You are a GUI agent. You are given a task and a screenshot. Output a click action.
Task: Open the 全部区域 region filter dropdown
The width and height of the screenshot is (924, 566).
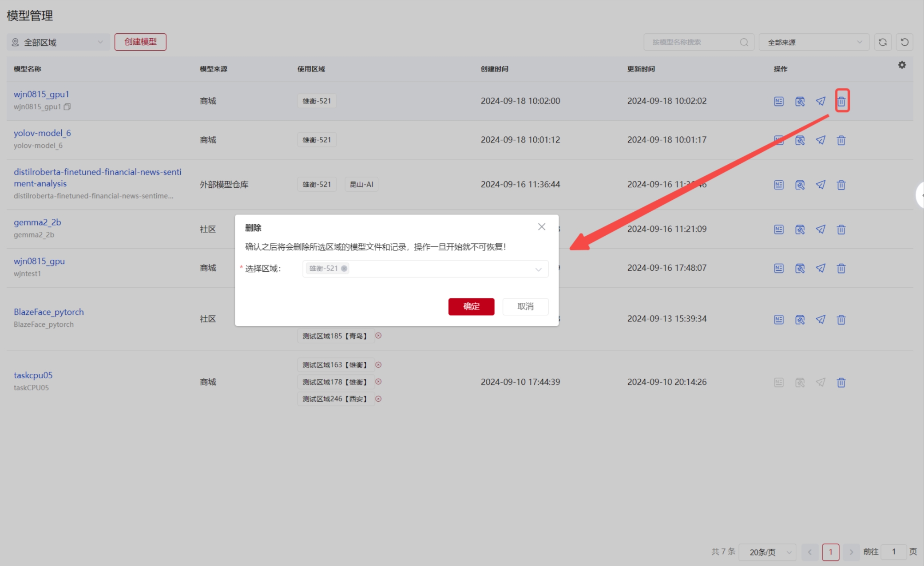[x=58, y=42]
